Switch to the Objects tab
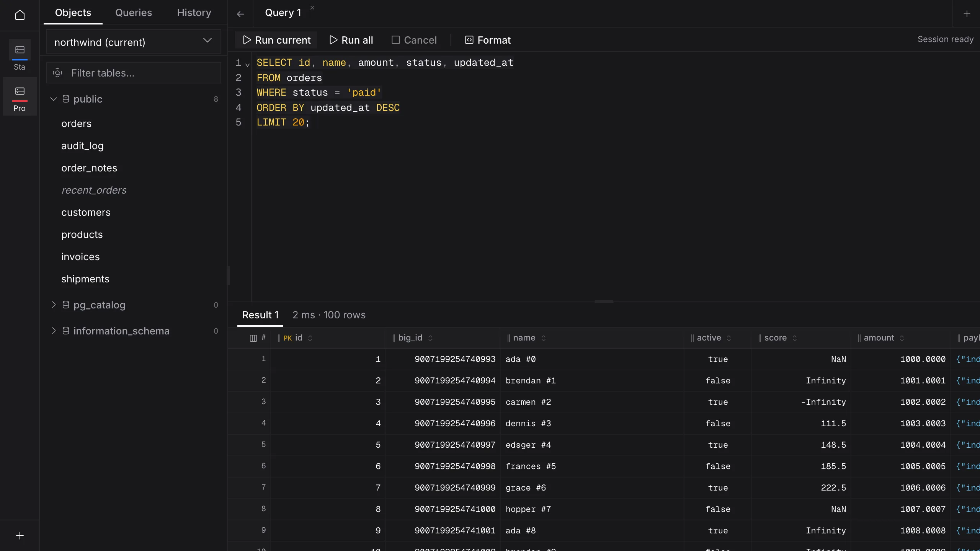Screen dimensions: 980x551 coord(73,13)
